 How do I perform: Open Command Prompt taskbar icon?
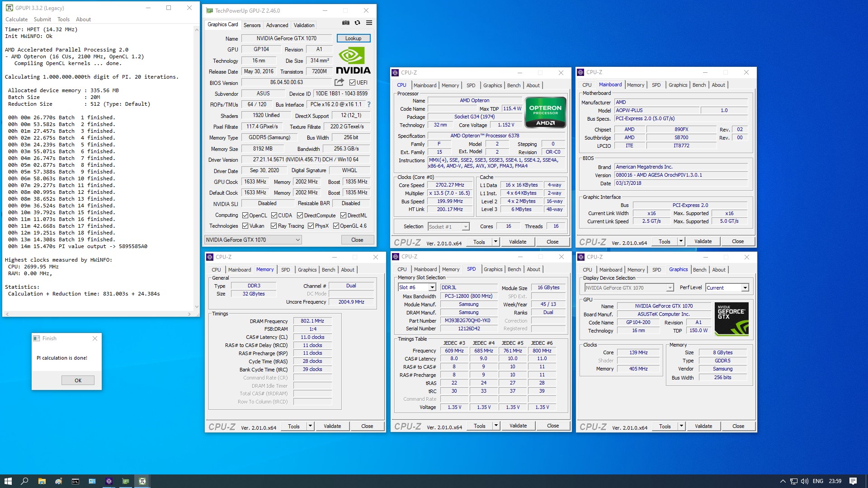pos(75,481)
